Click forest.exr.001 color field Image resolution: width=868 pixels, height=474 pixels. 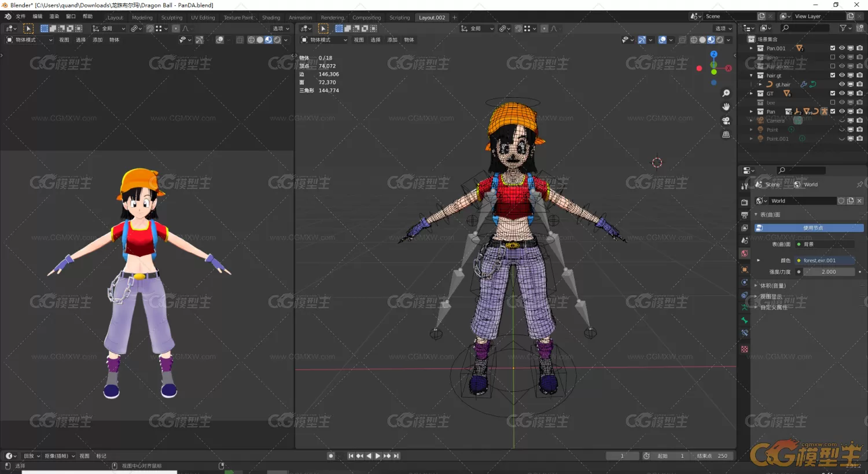click(x=825, y=260)
